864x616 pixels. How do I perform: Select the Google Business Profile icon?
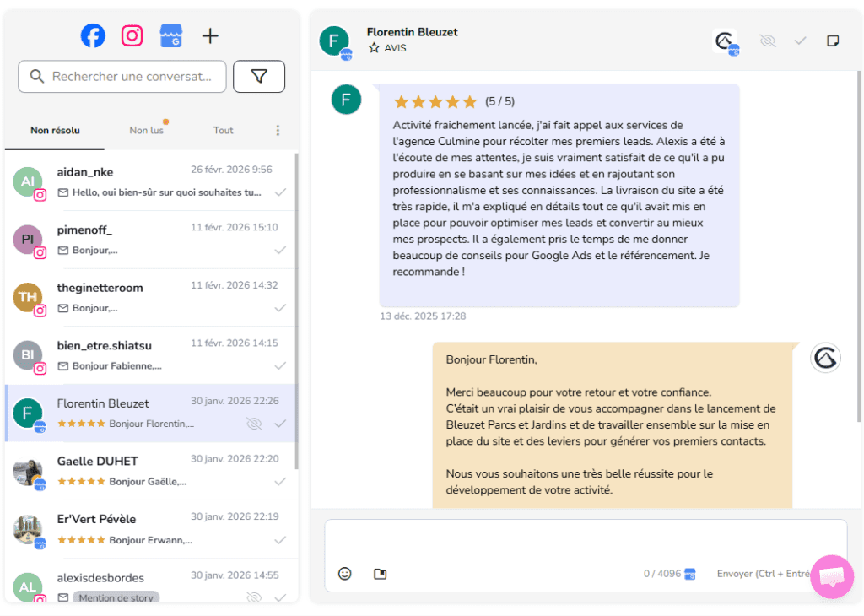coord(171,35)
